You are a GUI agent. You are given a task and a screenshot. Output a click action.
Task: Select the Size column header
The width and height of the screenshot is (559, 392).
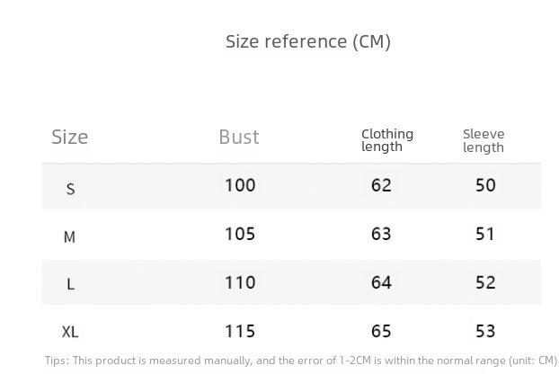[69, 137]
